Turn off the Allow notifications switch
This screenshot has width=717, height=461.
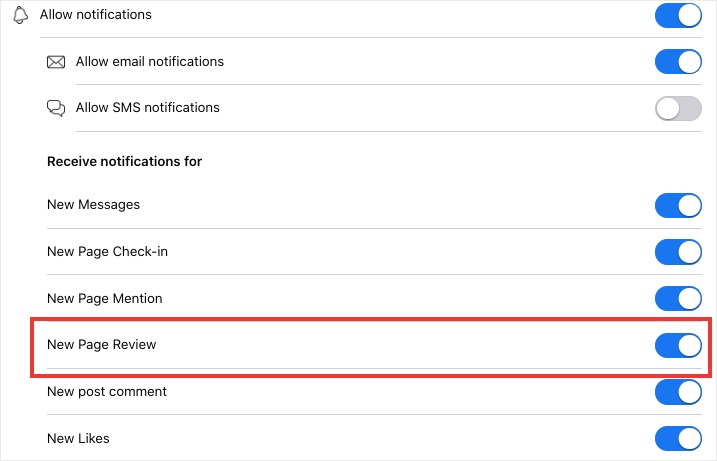[x=678, y=16]
